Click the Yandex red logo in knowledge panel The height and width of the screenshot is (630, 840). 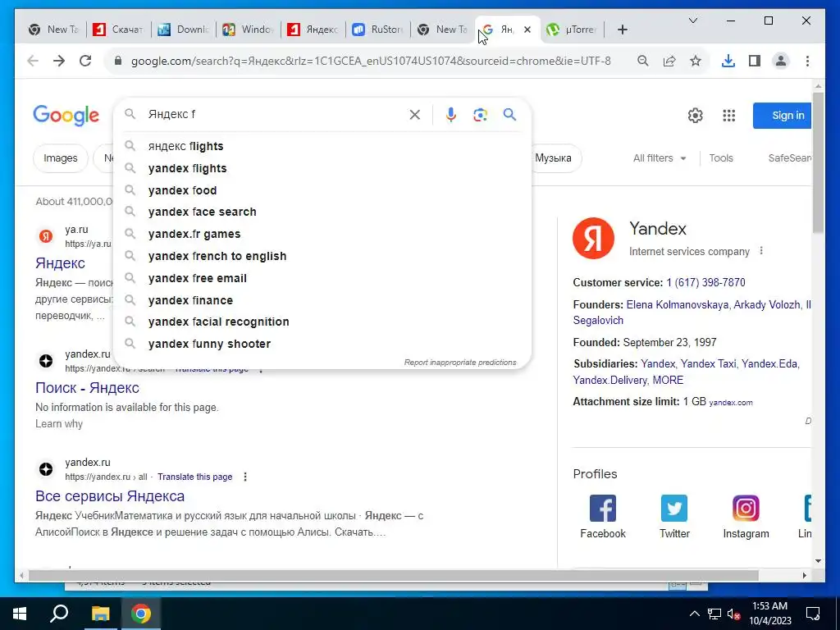pyautogui.click(x=594, y=238)
